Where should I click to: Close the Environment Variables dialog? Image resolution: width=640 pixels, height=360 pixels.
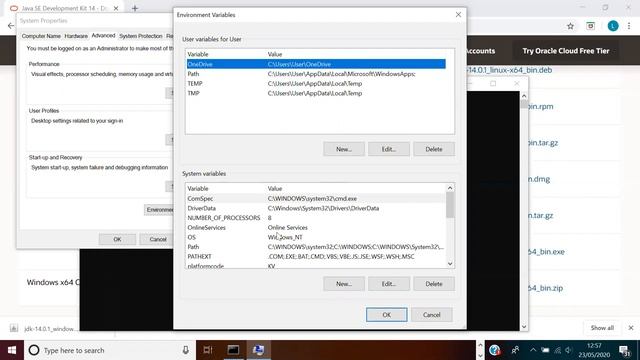458,15
